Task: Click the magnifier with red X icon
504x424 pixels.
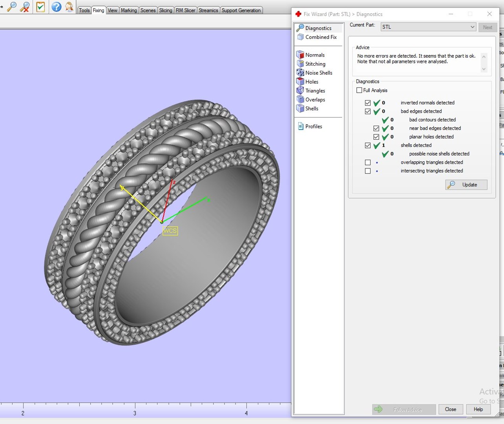Action: pyautogui.click(x=25, y=7)
